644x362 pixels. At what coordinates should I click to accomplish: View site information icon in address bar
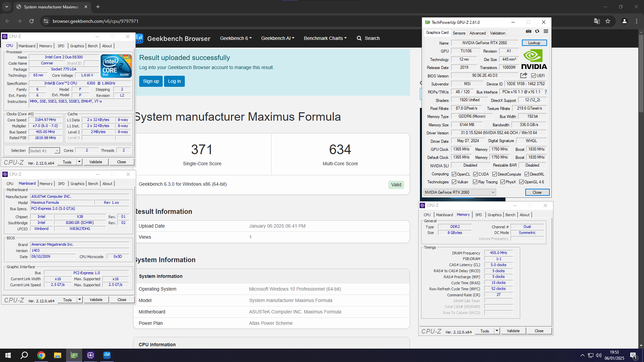pos(46,21)
